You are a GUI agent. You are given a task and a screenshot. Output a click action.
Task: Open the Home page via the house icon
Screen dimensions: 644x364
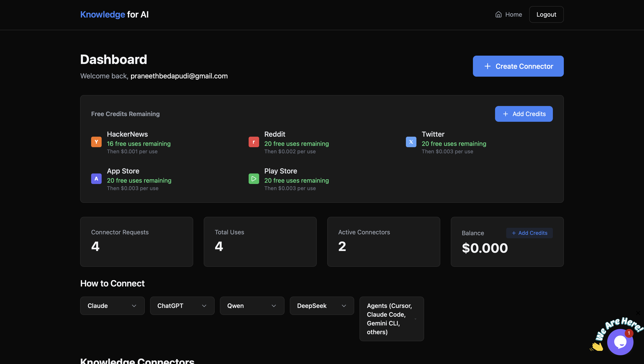tap(498, 14)
